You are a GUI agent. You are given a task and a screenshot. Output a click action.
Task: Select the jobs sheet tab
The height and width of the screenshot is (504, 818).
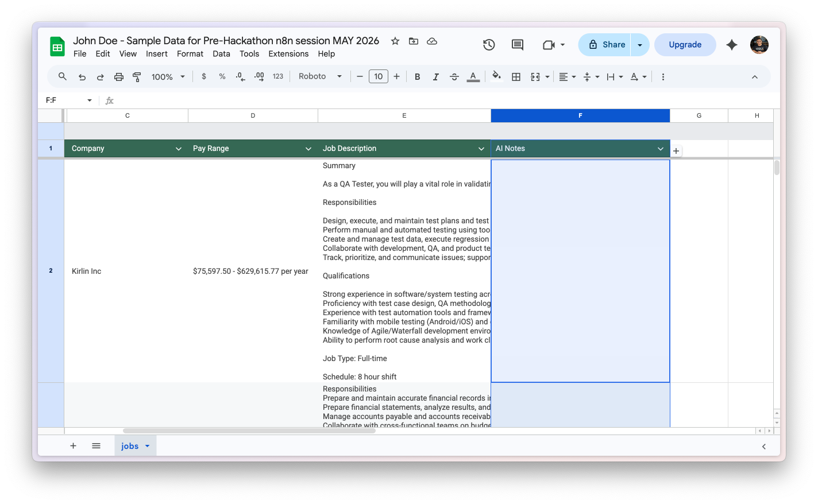tap(135, 446)
